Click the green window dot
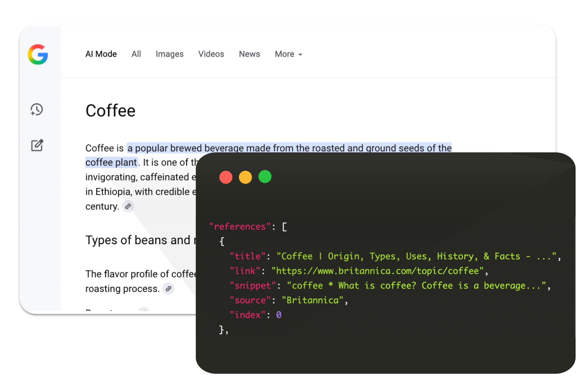This screenshot has width=588, height=392. 265,177
